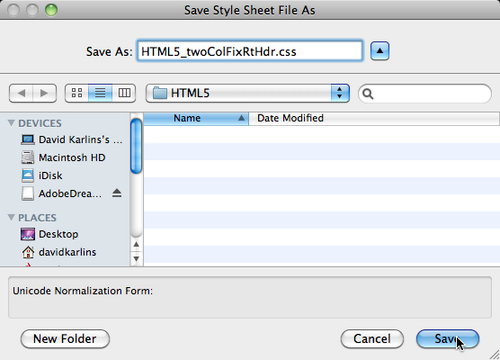Switch to icon view
This screenshot has width=500, height=360.
tap(77, 93)
